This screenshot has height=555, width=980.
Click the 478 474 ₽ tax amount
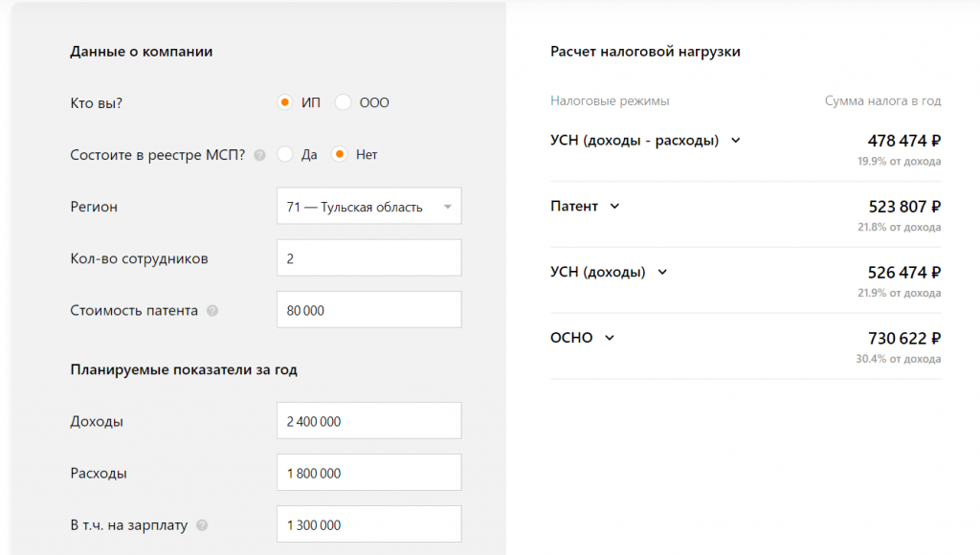click(x=903, y=141)
